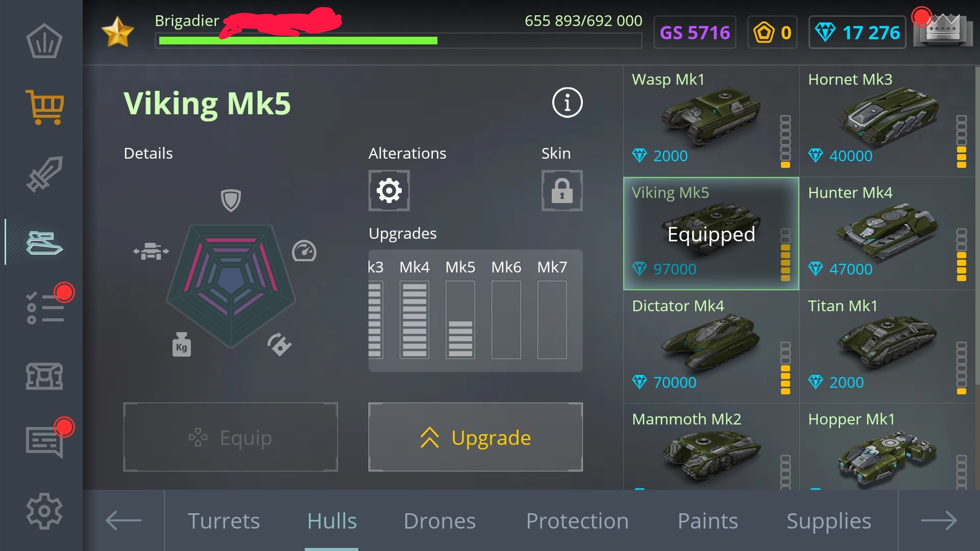Image resolution: width=980 pixels, height=551 pixels.
Task: Click the Viking Mk5 info icon
Action: 567,103
